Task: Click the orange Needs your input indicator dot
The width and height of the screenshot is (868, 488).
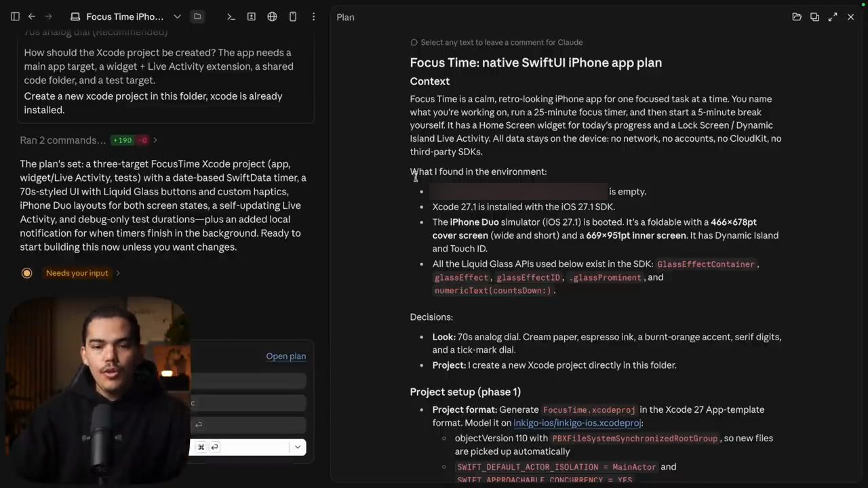Action: coord(26,273)
